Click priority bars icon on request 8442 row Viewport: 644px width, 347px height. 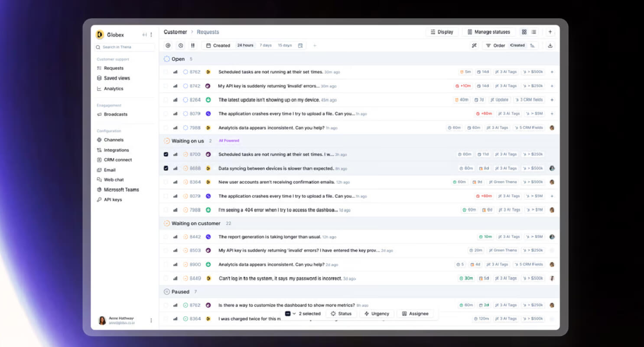pos(176,237)
